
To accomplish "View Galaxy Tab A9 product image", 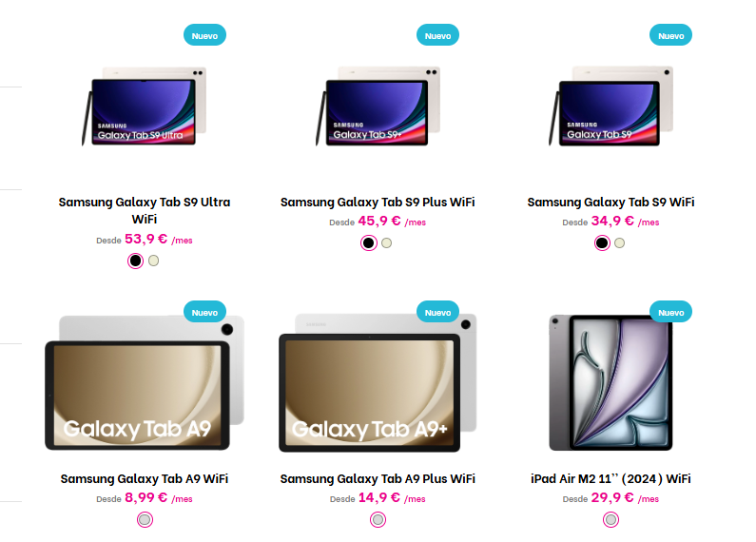I will (x=145, y=383).
